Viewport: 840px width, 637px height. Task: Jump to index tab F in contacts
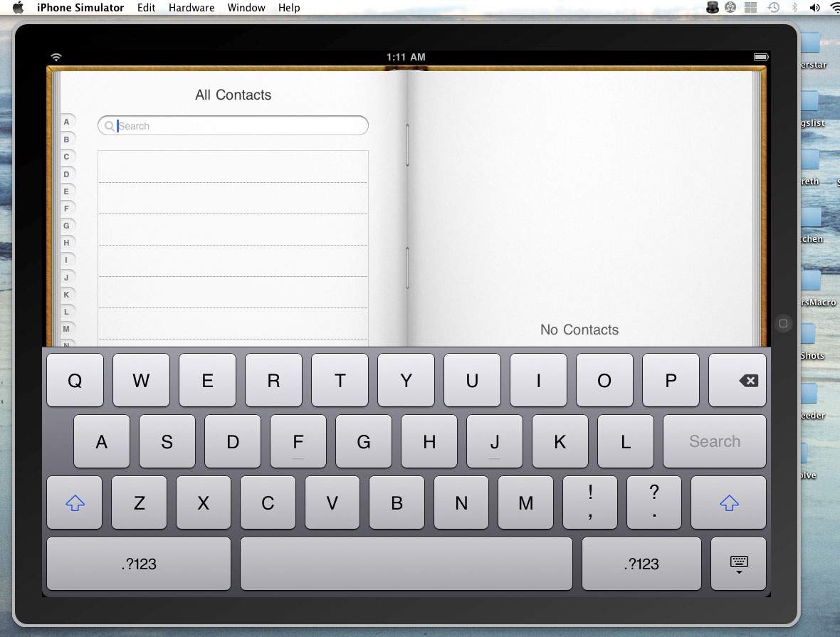click(66, 209)
